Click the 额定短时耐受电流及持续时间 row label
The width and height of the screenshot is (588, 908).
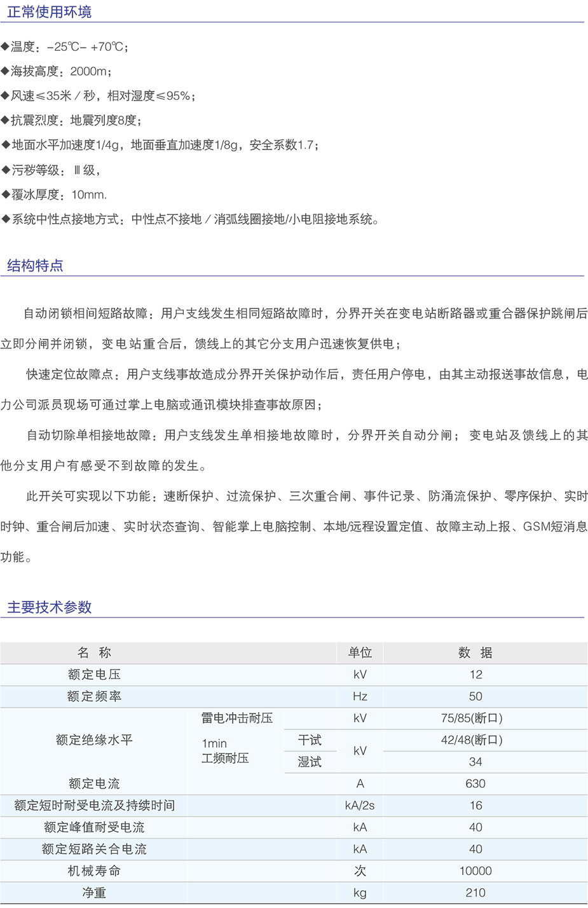(94, 806)
